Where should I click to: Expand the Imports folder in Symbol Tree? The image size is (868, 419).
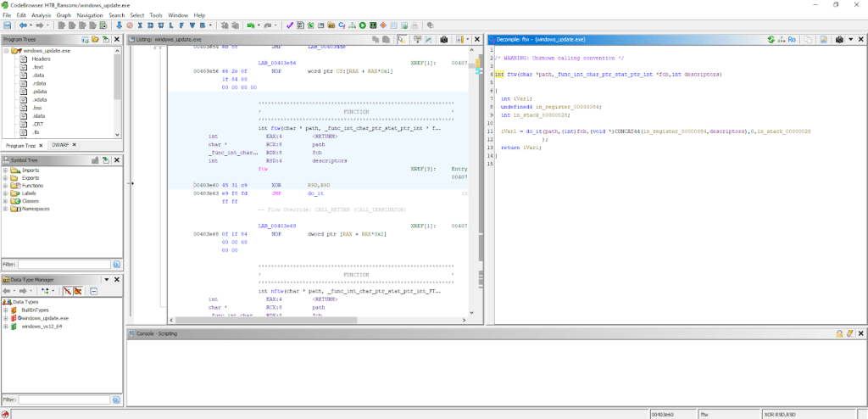tap(6, 170)
